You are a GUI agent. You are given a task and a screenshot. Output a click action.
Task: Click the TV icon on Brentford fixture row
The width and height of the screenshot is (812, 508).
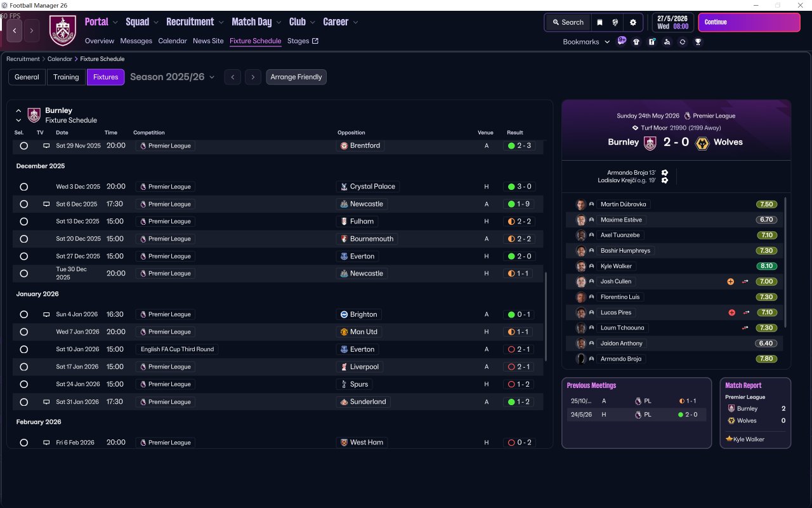coord(46,145)
